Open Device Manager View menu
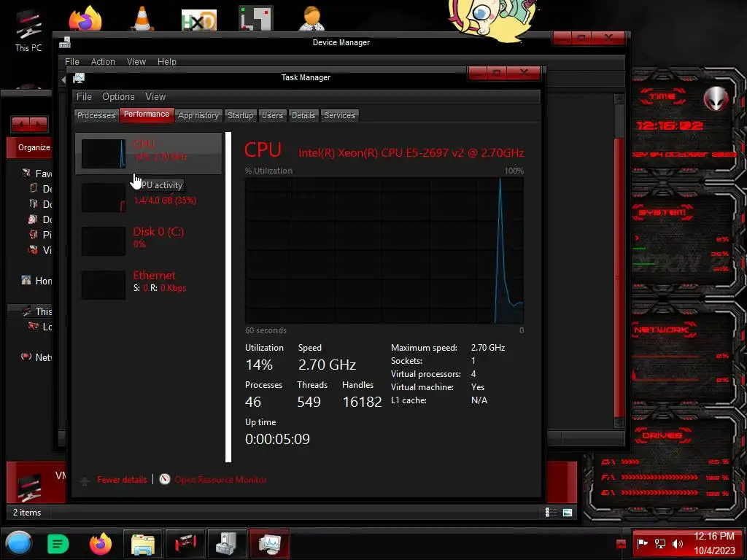 [x=136, y=62]
